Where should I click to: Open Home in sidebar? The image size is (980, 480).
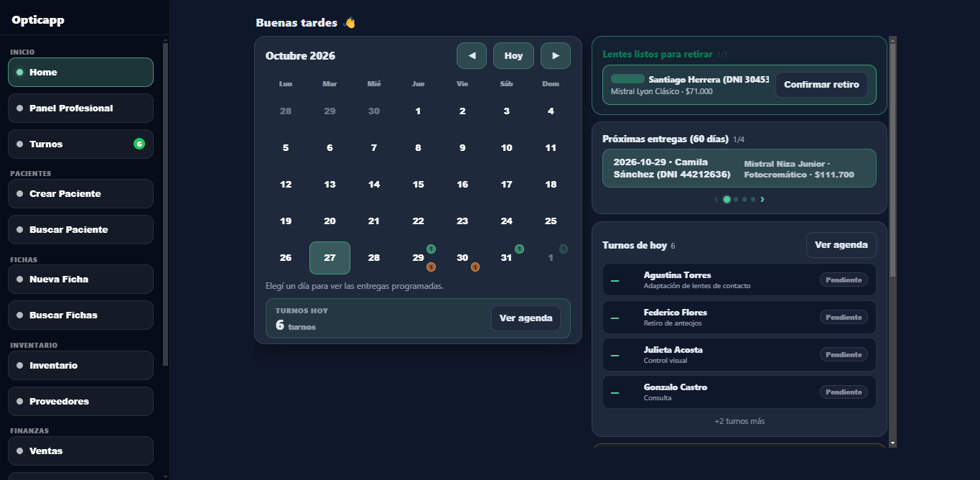click(x=80, y=73)
